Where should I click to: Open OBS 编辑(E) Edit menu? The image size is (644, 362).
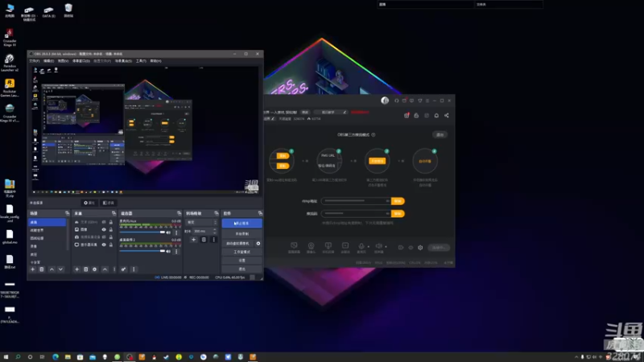pyautogui.click(x=48, y=61)
